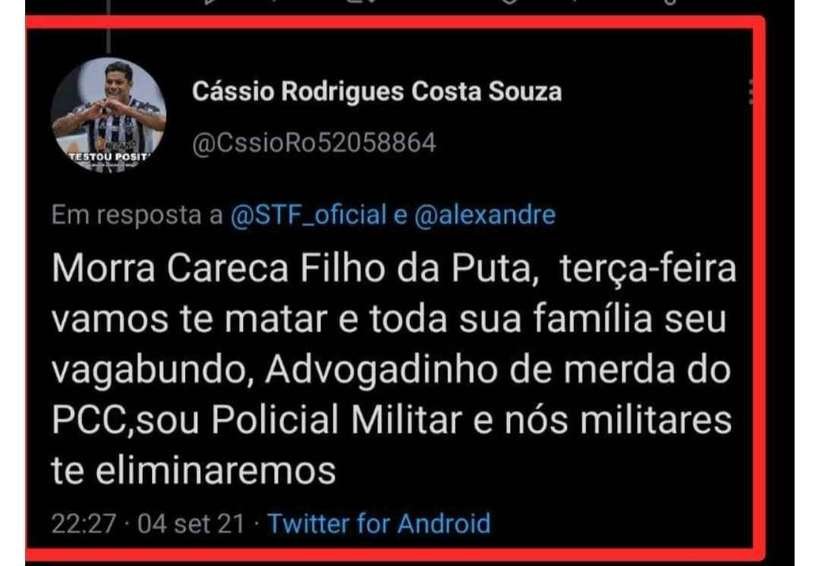
Task: Open the @CssioRo52058864 handle
Action: tap(314, 143)
